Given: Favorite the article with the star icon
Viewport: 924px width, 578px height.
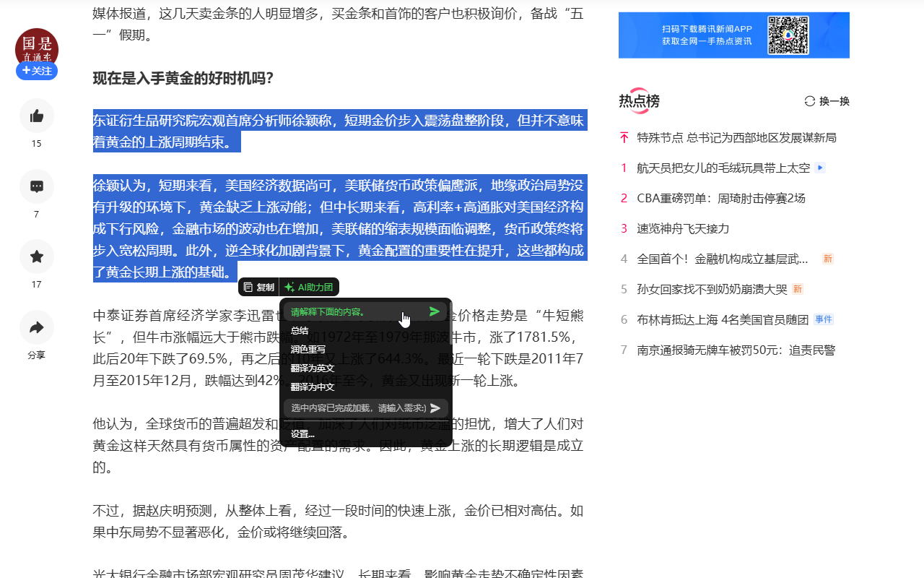Looking at the screenshot, I should click(x=36, y=256).
